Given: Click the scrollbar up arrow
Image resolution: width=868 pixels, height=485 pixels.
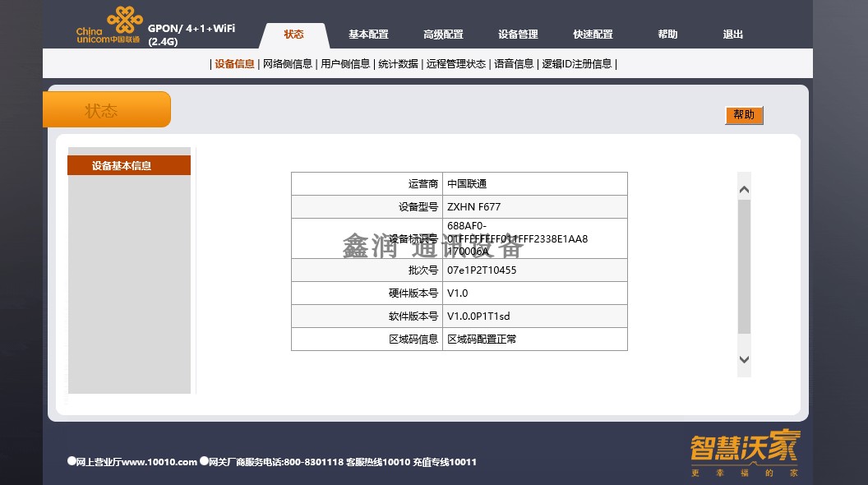Looking at the screenshot, I should (x=744, y=190).
